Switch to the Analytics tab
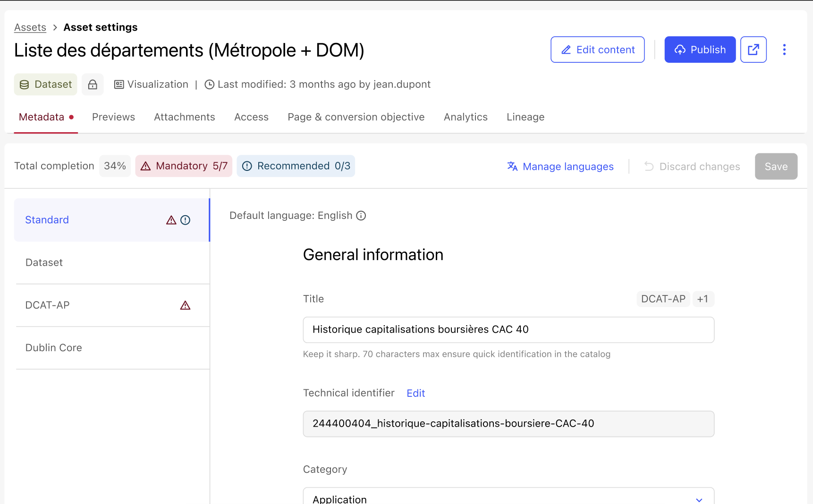The height and width of the screenshot is (504, 813). click(x=466, y=117)
